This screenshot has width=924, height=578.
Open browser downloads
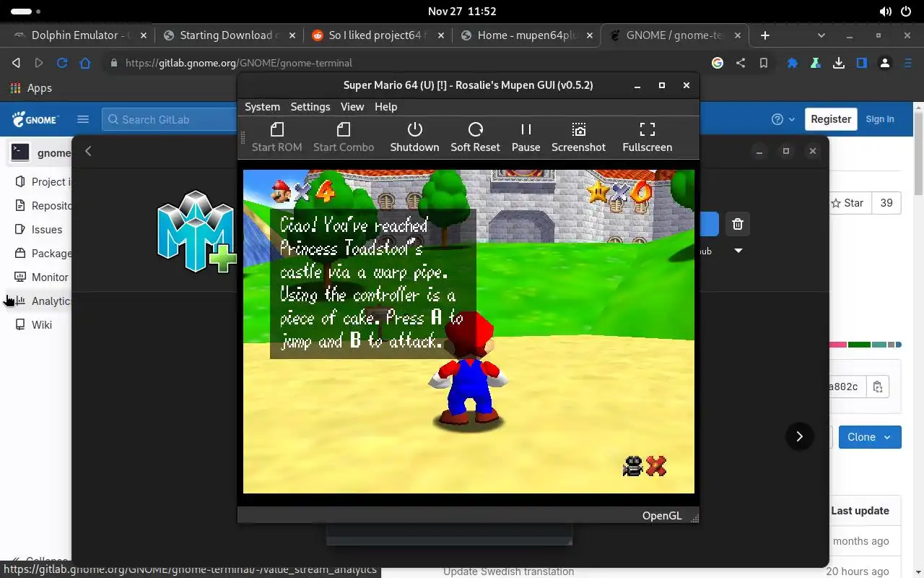pyautogui.click(x=839, y=63)
